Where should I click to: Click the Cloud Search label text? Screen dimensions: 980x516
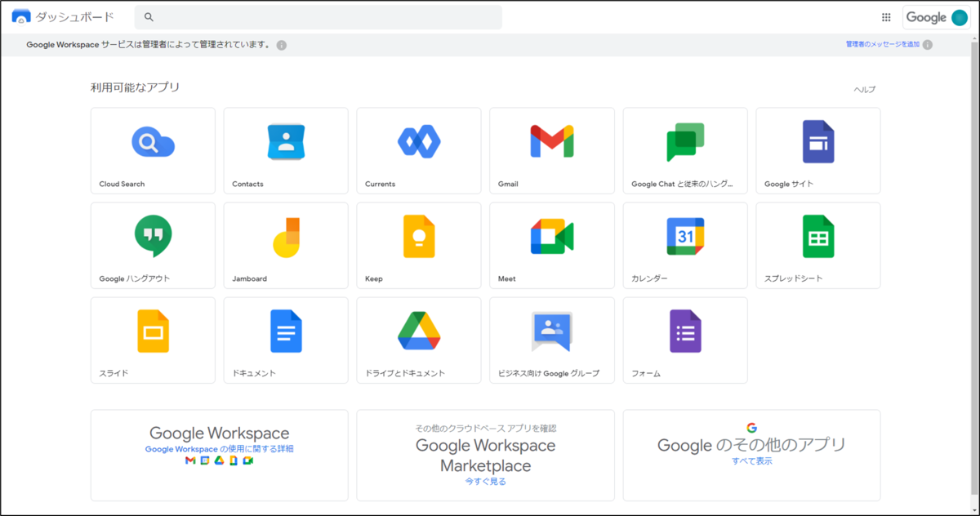(x=122, y=184)
